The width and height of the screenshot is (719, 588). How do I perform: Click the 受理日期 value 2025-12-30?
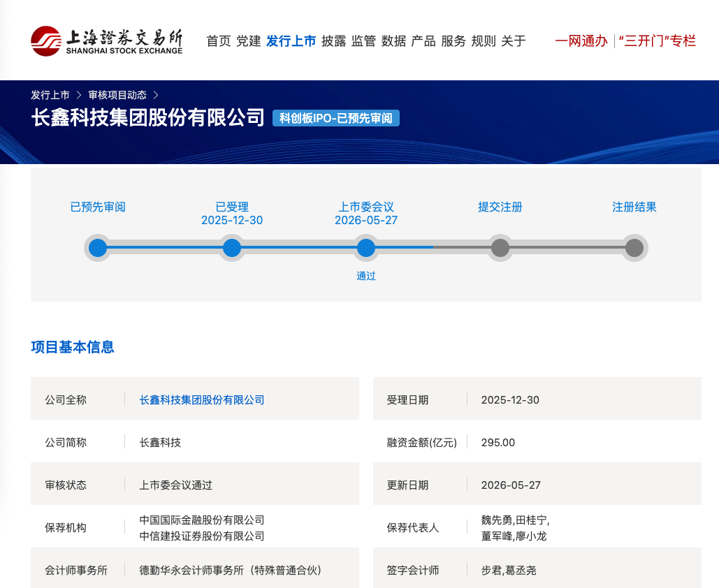coord(510,400)
